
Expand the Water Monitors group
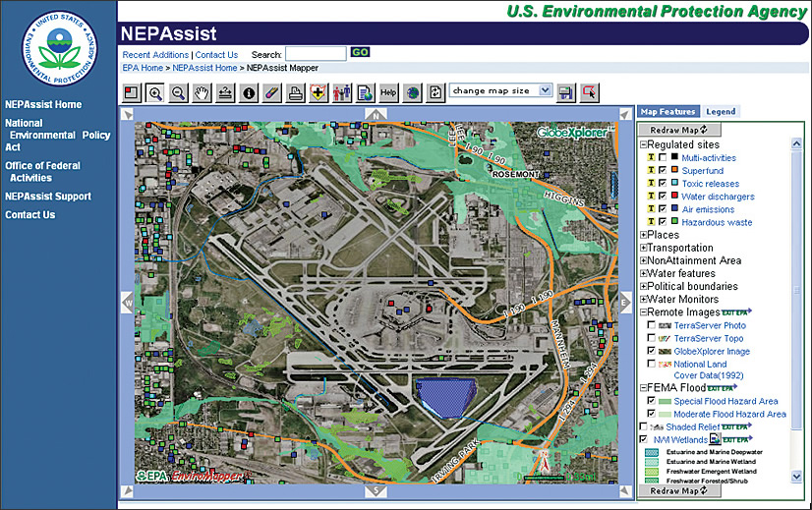pyautogui.click(x=643, y=300)
